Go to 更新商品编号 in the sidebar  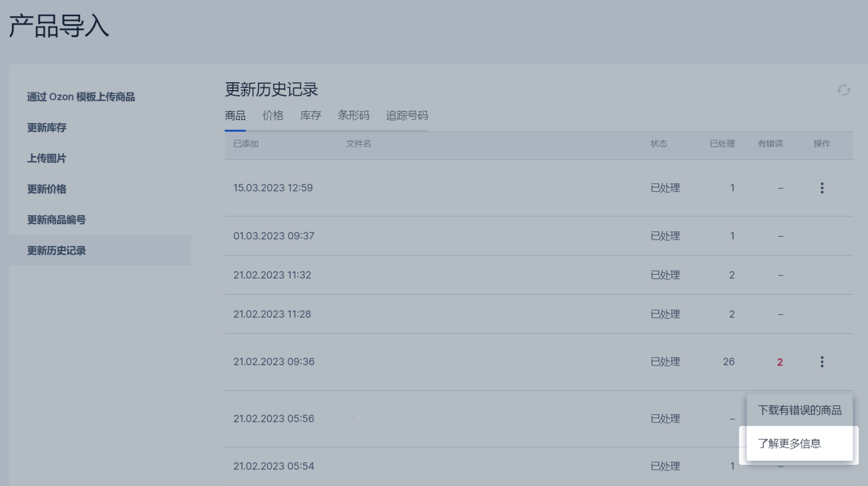coord(57,220)
